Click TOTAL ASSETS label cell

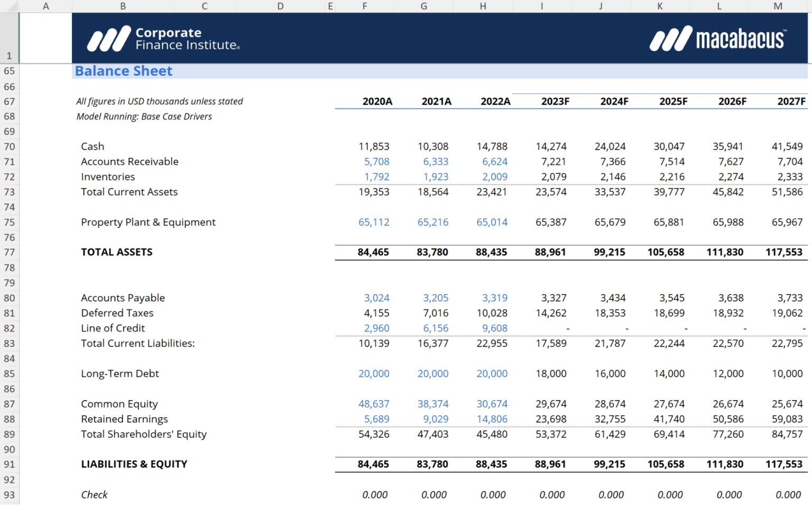[117, 252]
